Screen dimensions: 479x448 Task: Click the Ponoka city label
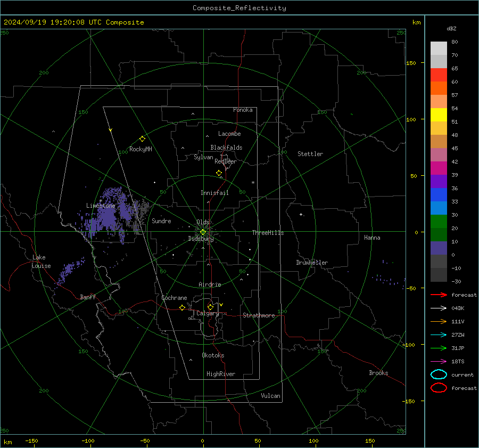pos(243,110)
